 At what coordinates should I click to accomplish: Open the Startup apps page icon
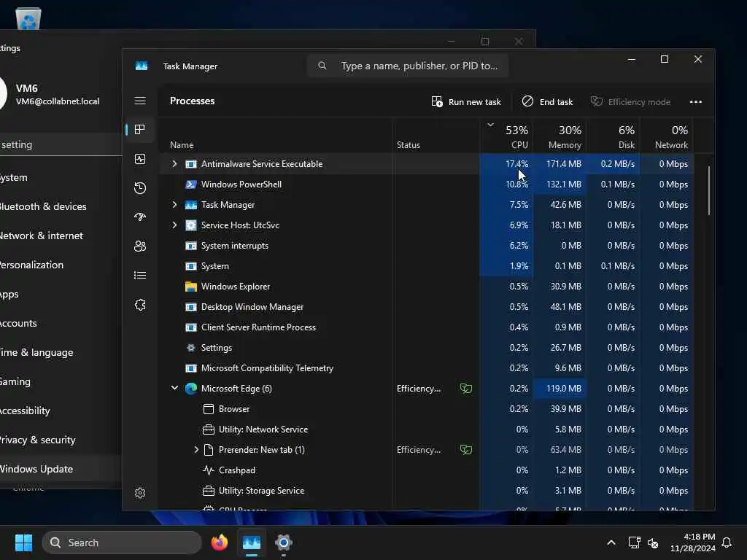coord(139,217)
